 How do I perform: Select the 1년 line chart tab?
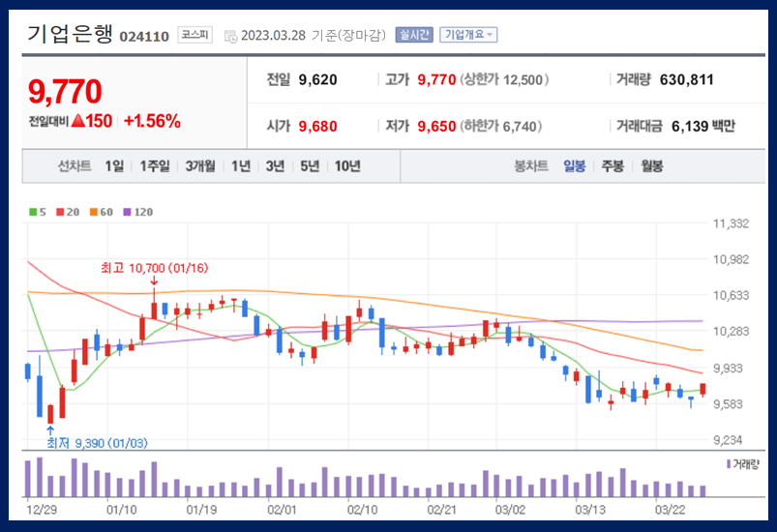tap(241, 166)
